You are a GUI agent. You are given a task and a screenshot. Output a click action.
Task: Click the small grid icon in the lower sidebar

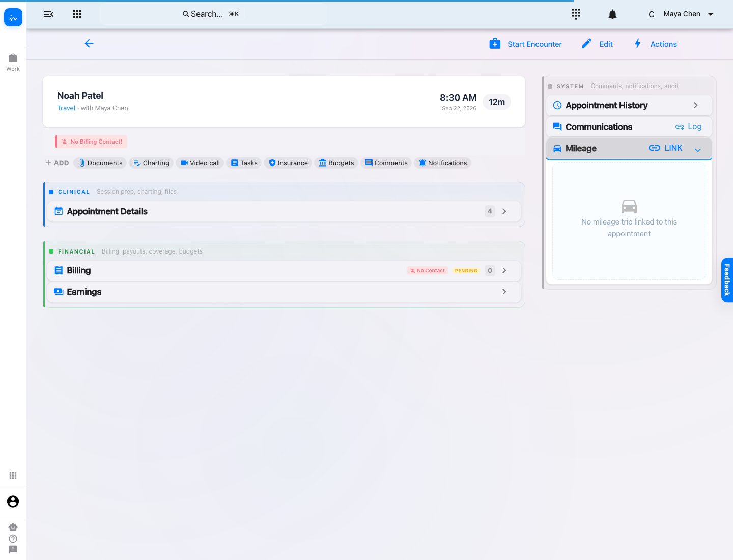click(13, 475)
